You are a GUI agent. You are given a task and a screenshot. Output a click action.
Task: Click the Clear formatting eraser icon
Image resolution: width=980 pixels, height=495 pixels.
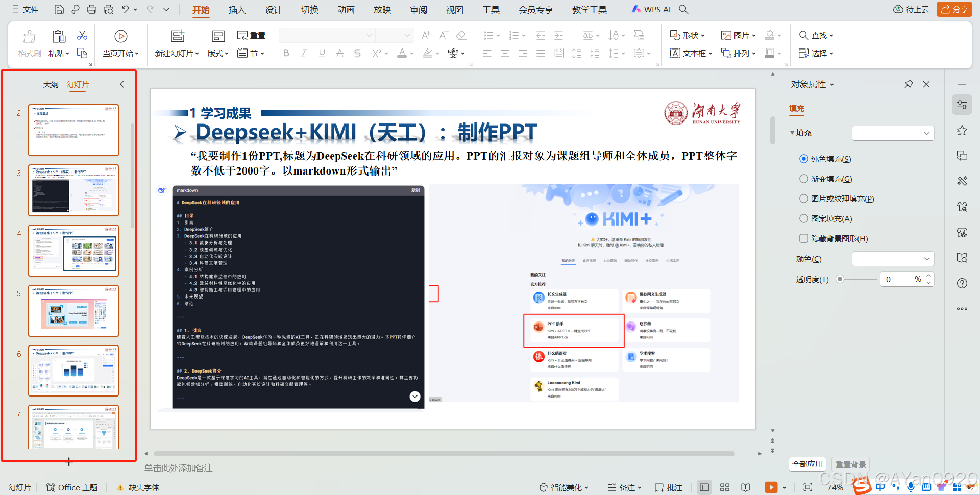461,35
